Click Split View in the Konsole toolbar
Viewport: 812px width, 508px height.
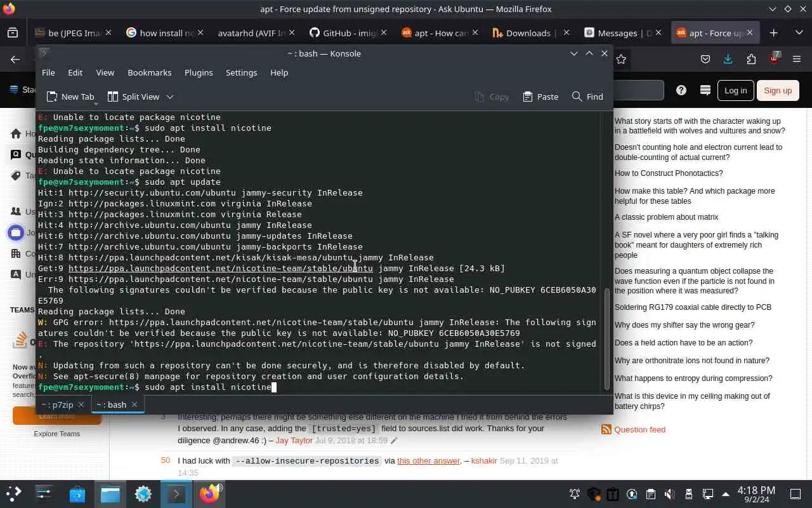tap(133, 97)
